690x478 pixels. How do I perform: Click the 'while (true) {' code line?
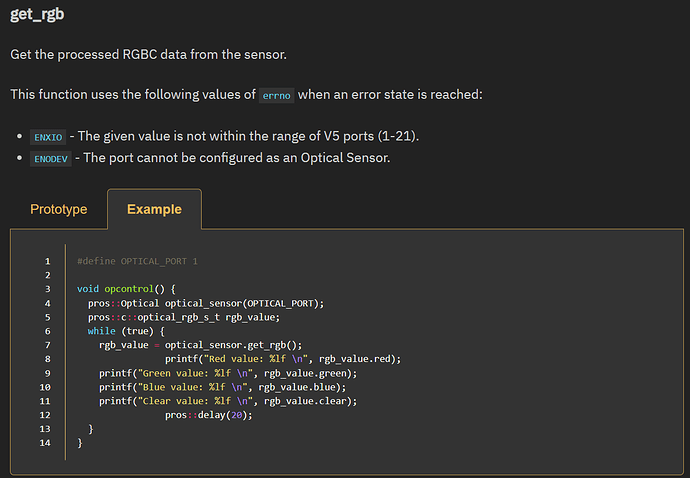click(x=126, y=331)
